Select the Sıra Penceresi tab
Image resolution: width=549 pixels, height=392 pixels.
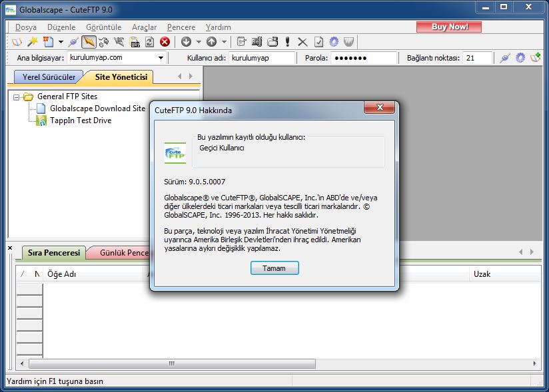(54, 253)
